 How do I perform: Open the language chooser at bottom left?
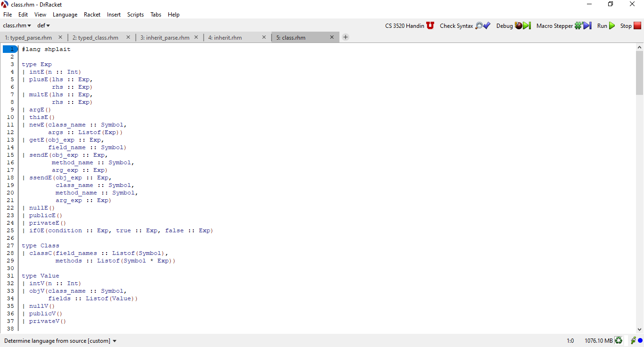[60, 341]
